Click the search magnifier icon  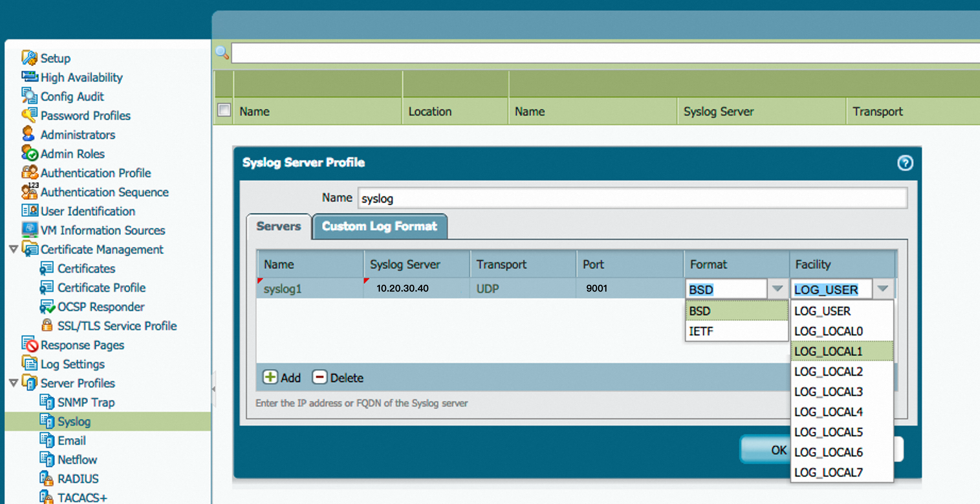pyautogui.click(x=222, y=53)
